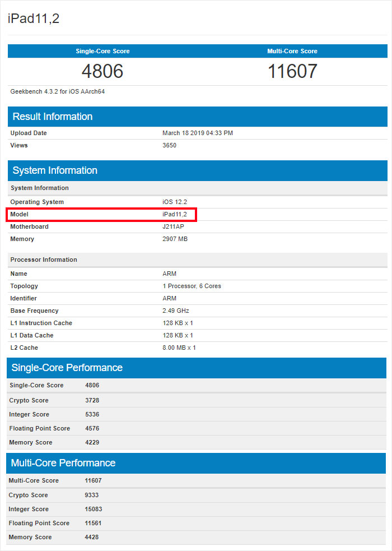The height and width of the screenshot is (551, 392).
Task: Click the single-core Floating Point Score 4576
Action: tap(92, 428)
